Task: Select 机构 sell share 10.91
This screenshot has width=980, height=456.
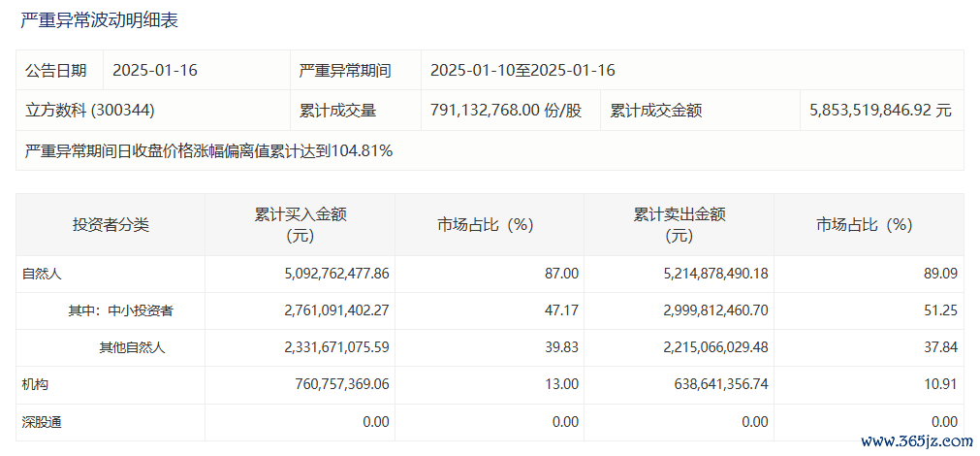Action: tap(941, 384)
